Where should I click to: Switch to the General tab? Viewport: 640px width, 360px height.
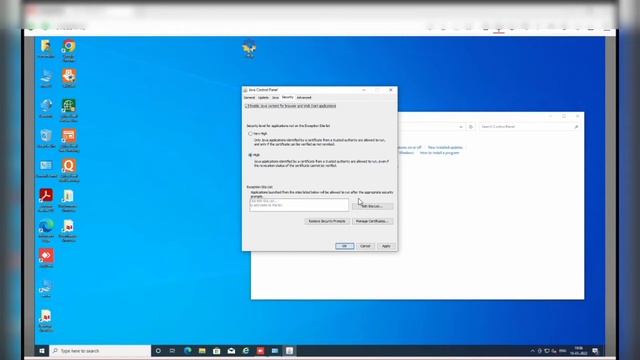point(249,98)
